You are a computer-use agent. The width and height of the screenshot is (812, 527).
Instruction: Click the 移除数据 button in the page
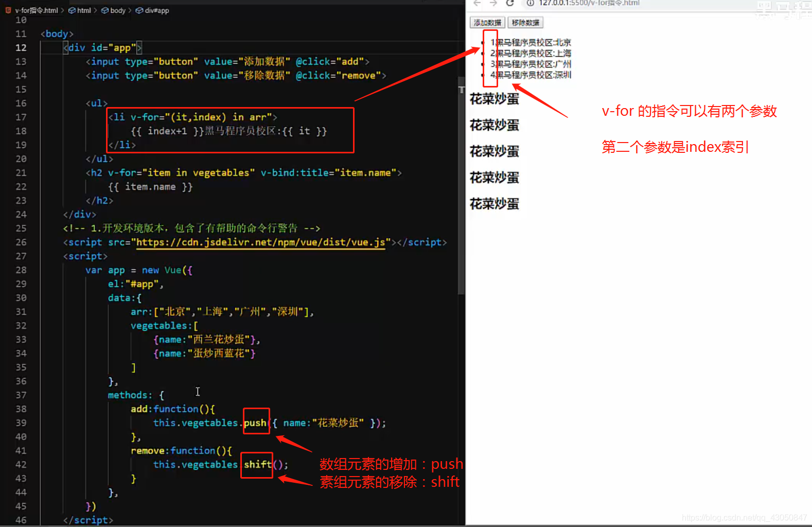525,23
